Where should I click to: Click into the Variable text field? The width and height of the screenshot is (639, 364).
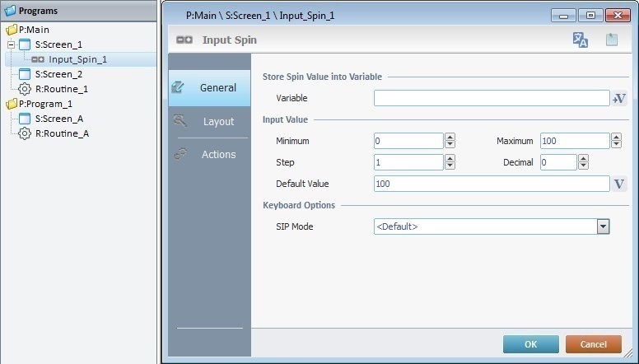(491, 98)
